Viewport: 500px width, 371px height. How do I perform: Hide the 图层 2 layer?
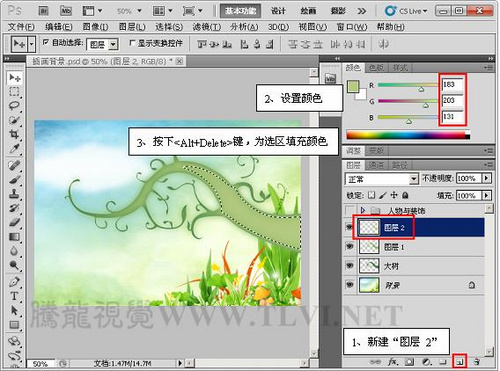click(x=349, y=227)
